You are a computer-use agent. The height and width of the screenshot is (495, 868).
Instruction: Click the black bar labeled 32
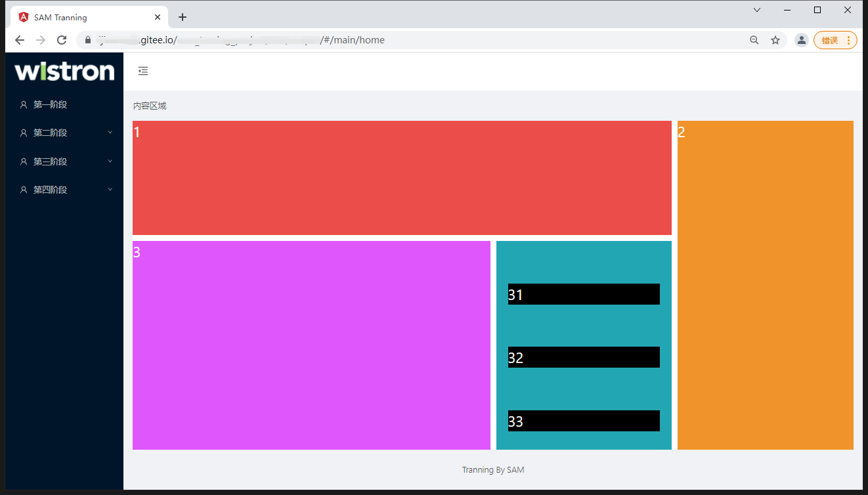584,357
